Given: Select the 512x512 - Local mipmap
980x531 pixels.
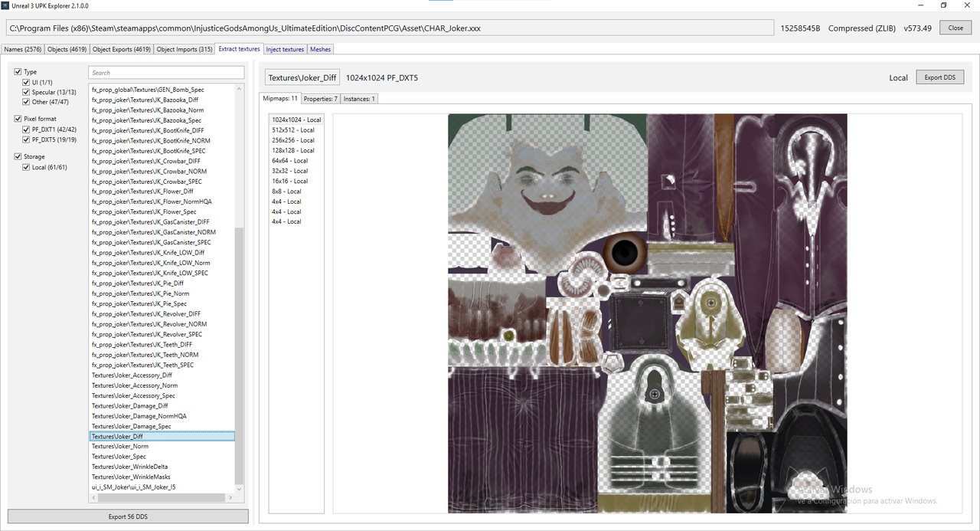Looking at the screenshot, I should [x=293, y=130].
